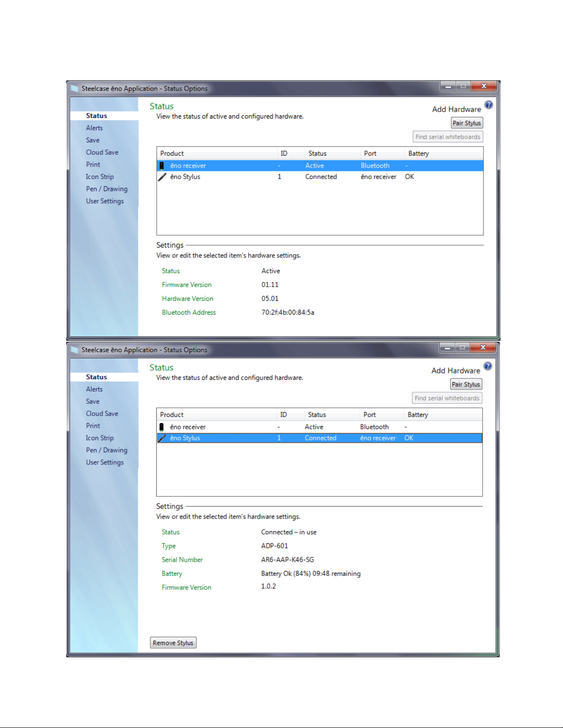Open Alerts in top window sidebar

(94, 128)
